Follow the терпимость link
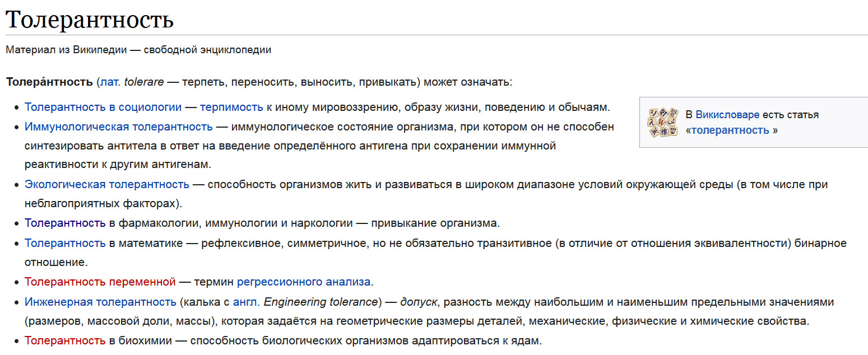The width and height of the screenshot is (868, 355). point(231,107)
